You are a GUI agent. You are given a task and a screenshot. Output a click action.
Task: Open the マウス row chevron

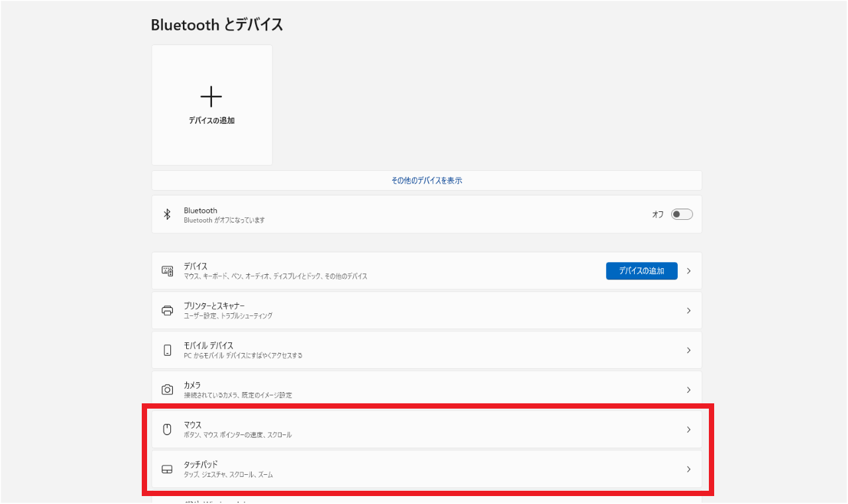tap(689, 430)
